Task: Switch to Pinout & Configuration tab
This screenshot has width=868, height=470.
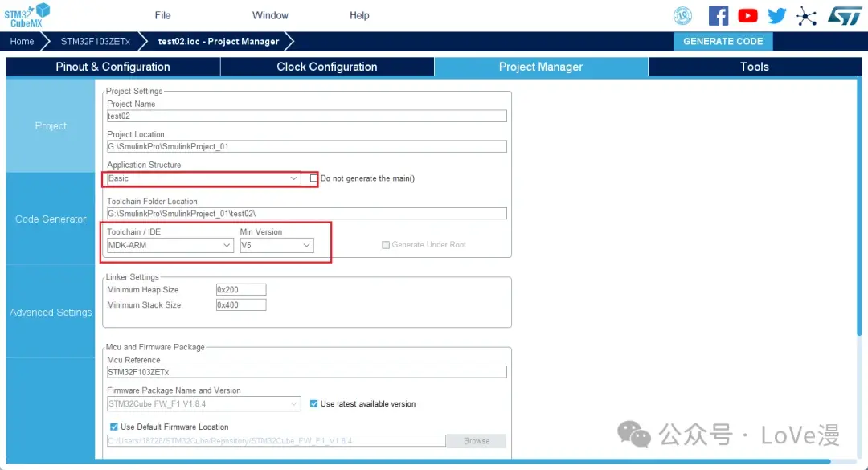Action: coord(113,67)
